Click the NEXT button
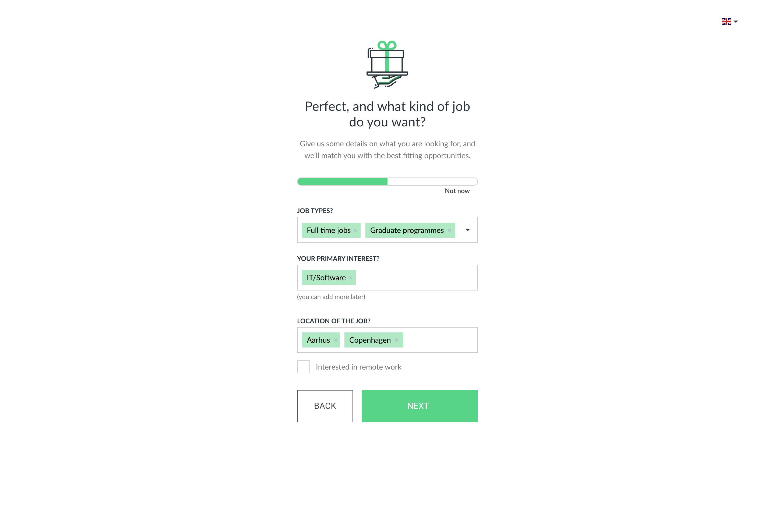 point(420,406)
